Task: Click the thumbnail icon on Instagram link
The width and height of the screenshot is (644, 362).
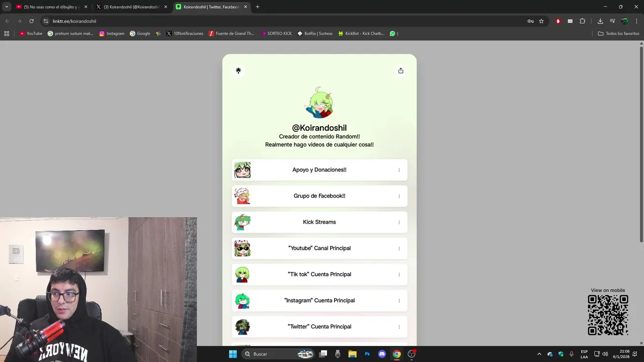Action: coord(243,301)
